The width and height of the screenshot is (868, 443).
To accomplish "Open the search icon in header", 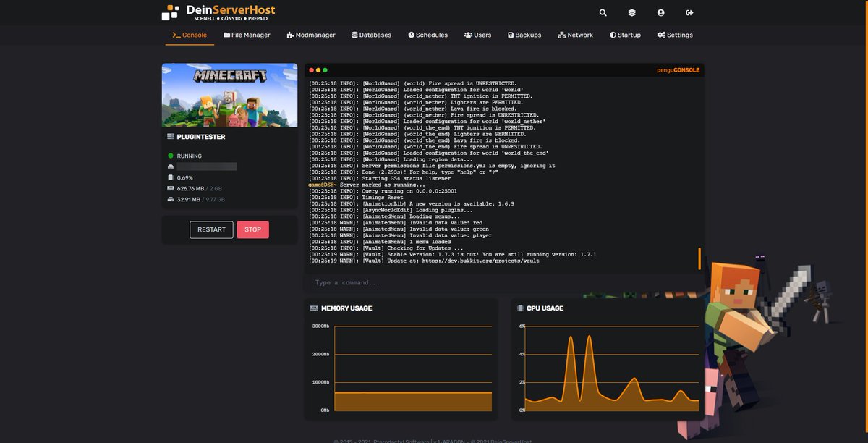I will (603, 12).
